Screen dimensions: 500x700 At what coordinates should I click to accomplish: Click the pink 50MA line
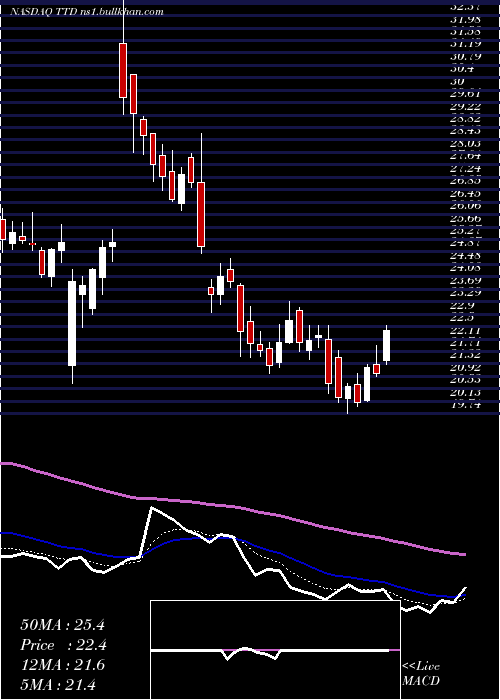[232, 506]
